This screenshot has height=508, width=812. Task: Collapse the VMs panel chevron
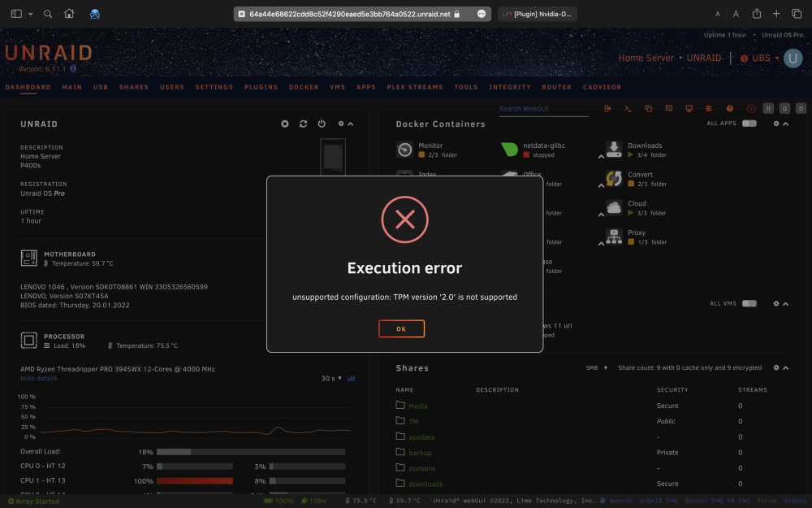(x=785, y=304)
